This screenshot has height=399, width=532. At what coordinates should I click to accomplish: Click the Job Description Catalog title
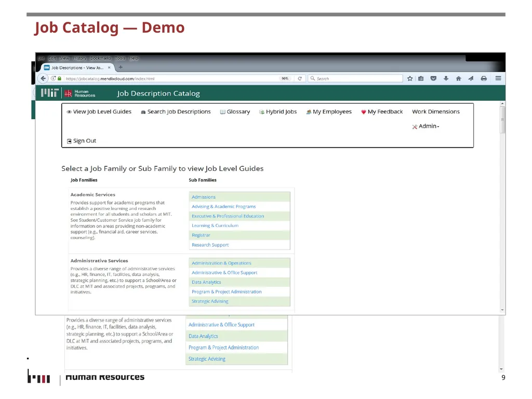tap(158, 94)
